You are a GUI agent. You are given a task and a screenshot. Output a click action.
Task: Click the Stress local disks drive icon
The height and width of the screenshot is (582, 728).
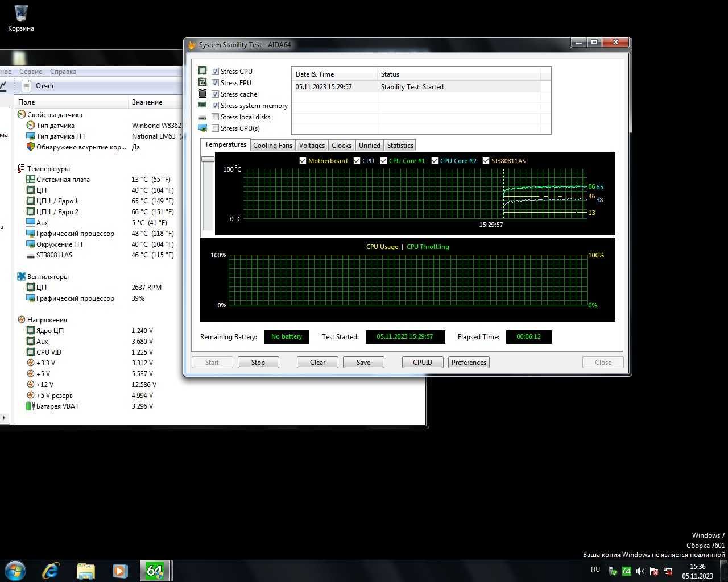point(202,117)
